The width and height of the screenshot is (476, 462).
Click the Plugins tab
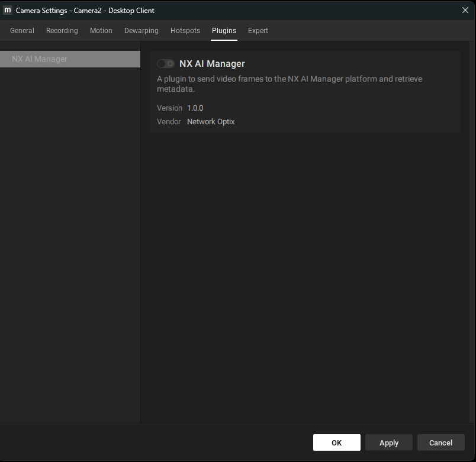224,31
